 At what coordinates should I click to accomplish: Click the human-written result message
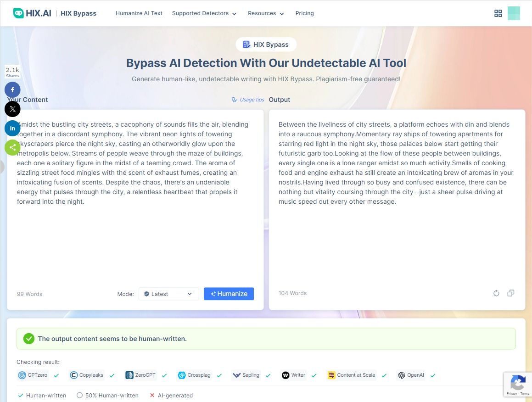pos(112,339)
